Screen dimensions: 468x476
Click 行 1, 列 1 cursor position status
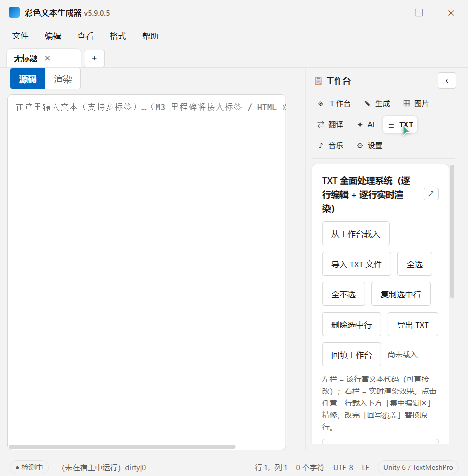click(271, 467)
